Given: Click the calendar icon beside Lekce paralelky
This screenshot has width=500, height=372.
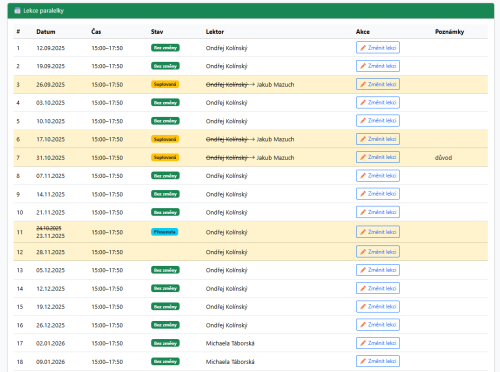Looking at the screenshot, I should click(17, 11).
